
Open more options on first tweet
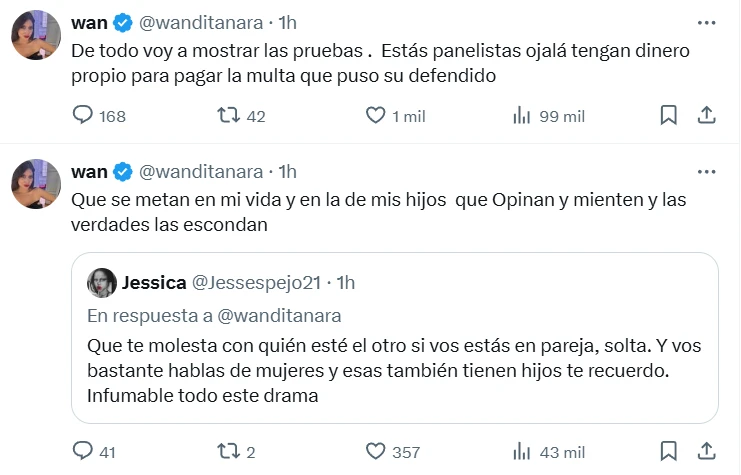pyautogui.click(x=705, y=22)
